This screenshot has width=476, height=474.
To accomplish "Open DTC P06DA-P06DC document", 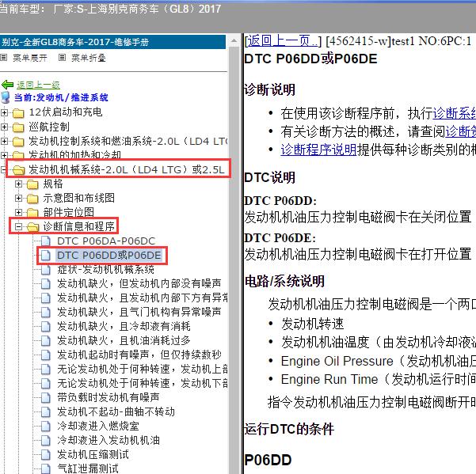I will point(106,241).
